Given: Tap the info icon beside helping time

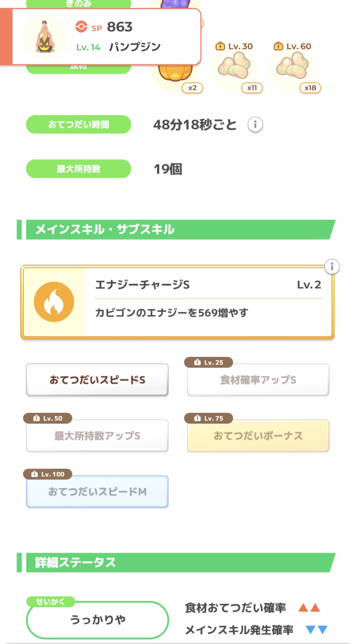Looking at the screenshot, I should [x=255, y=125].
